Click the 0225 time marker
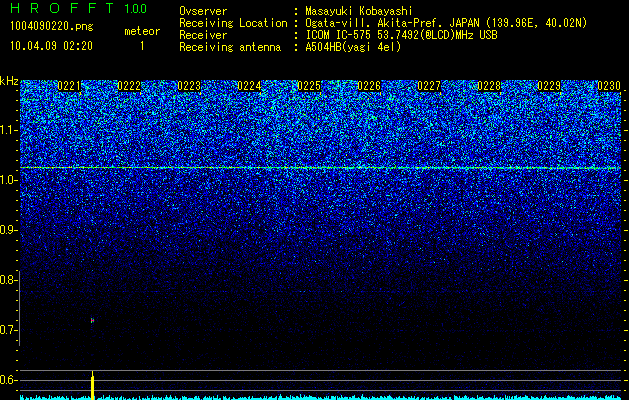Screen dimensions: 629x400 click(309, 86)
